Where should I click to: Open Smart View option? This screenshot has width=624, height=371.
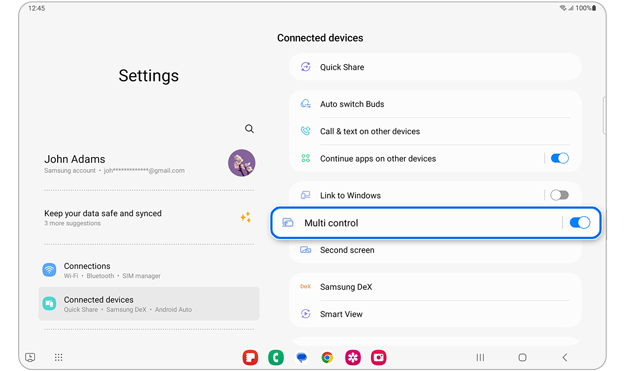(435, 314)
